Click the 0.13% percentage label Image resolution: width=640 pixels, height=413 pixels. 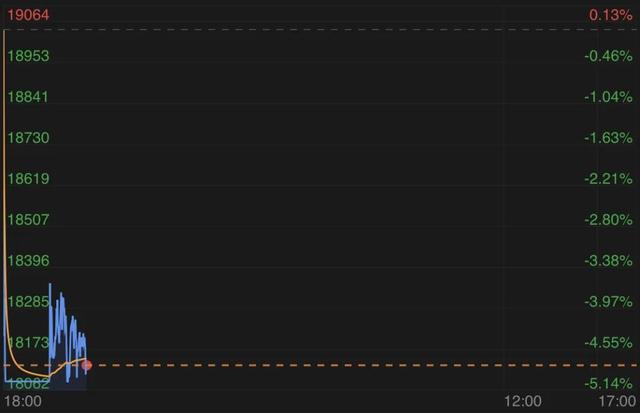(x=611, y=15)
